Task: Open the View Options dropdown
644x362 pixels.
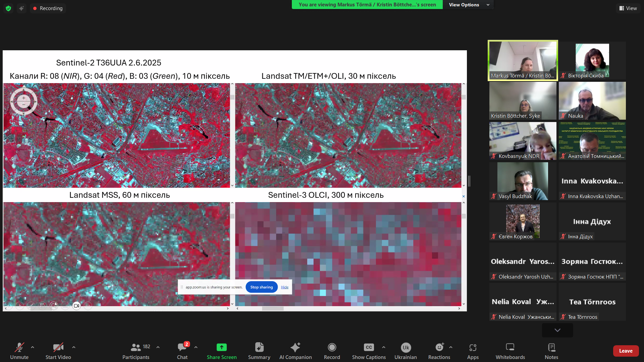Action: 468,5
